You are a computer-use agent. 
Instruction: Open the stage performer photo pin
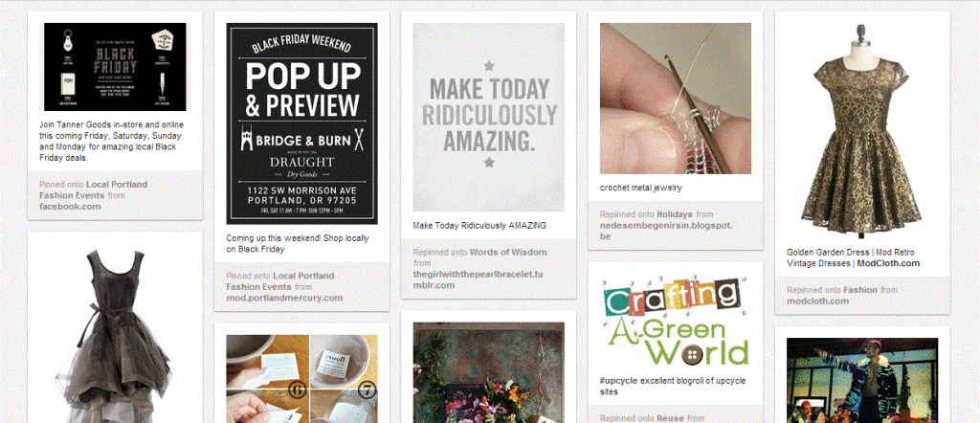coord(862,381)
